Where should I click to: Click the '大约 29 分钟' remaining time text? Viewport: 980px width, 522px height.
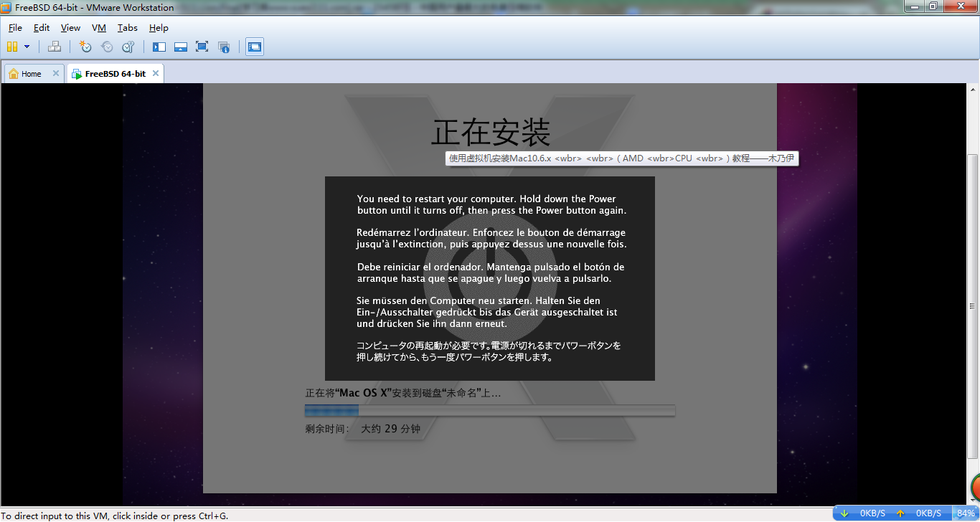390,429
